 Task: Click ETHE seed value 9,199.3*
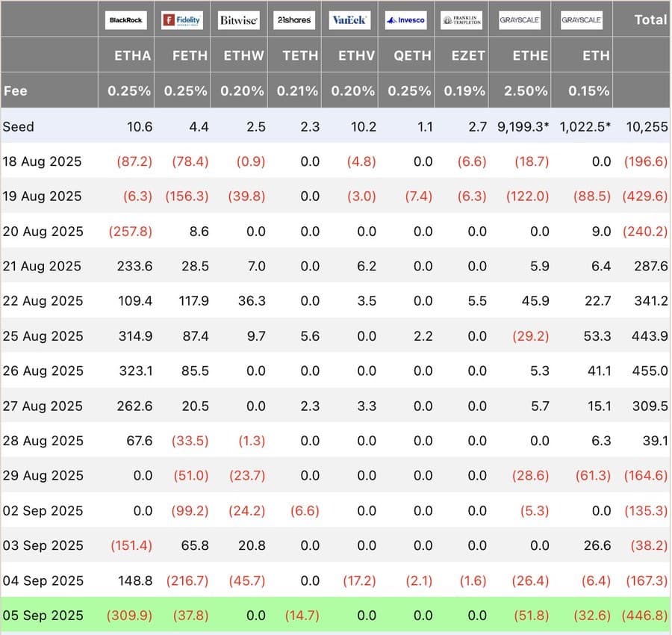tap(523, 126)
